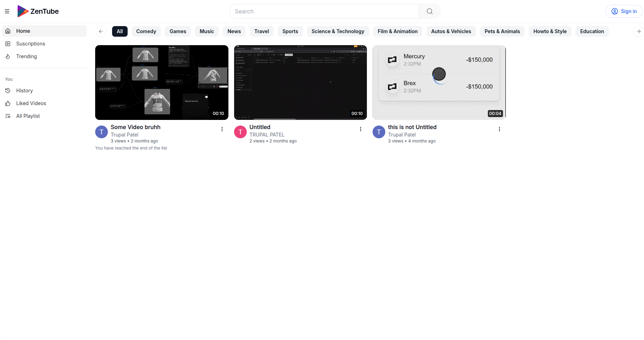Open the hamburger menu icon
The height and width of the screenshot is (340, 644).
coord(7,11)
